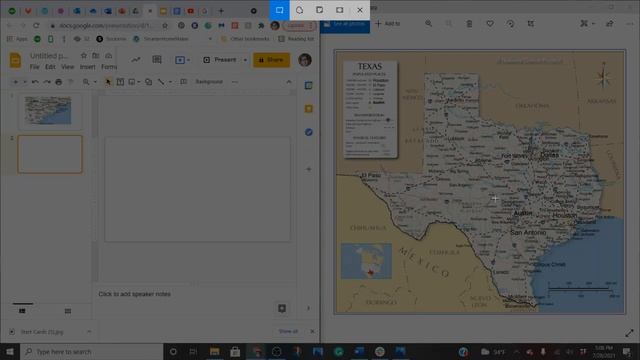The width and height of the screenshot is (640, 360).
Task: Select Window Snip mode in snipping bar
Action: pos(320,10)
